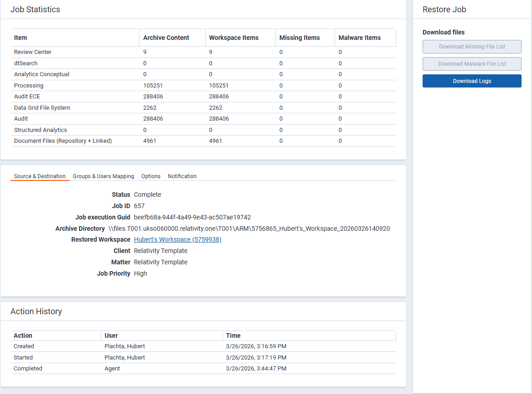This screenshot has height=394, width=532.
Task: Click Document Files archive content value 4961
Action: coord(150,141)
